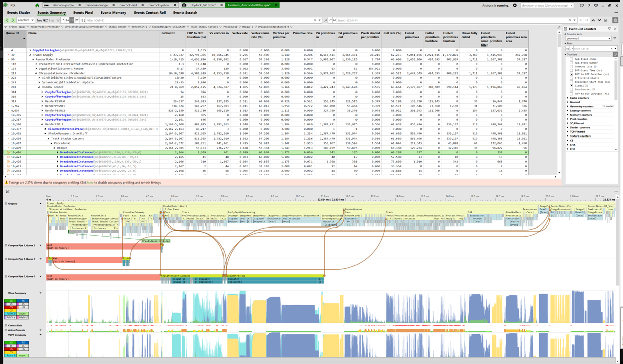The width and height of the screenshot is (623, 364).
Task: Toggle Event List Counters panel clipboard button
Action: pos(615,20)
